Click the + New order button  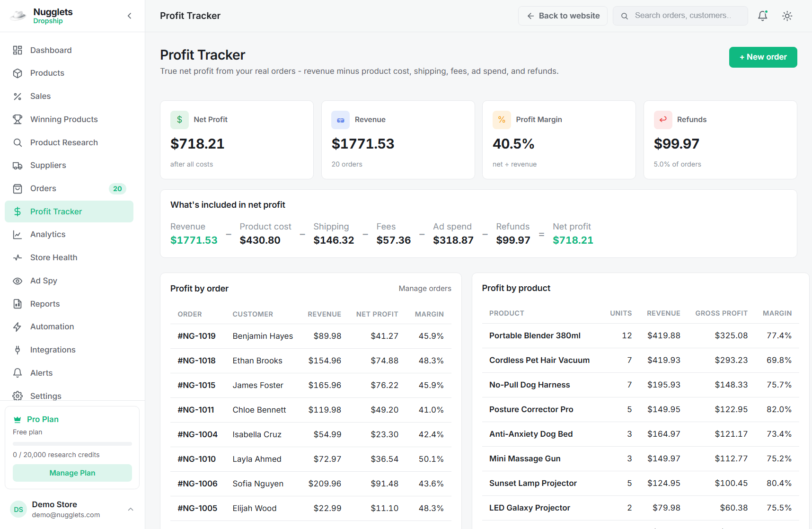[763, 57]
